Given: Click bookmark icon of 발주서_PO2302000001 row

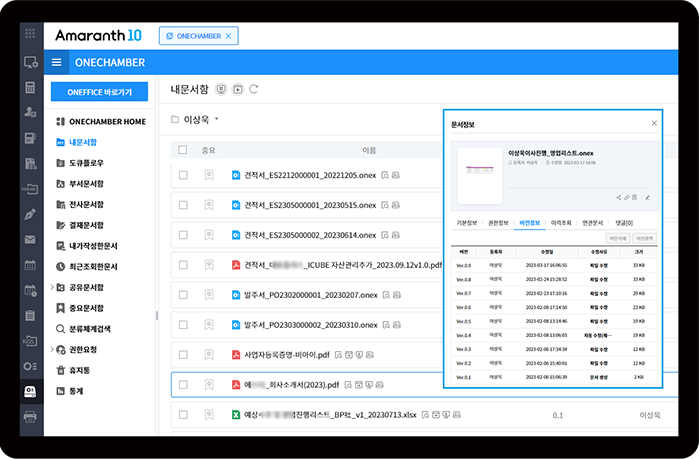Looking at the screenshot, I should click(x=209, y=295).
